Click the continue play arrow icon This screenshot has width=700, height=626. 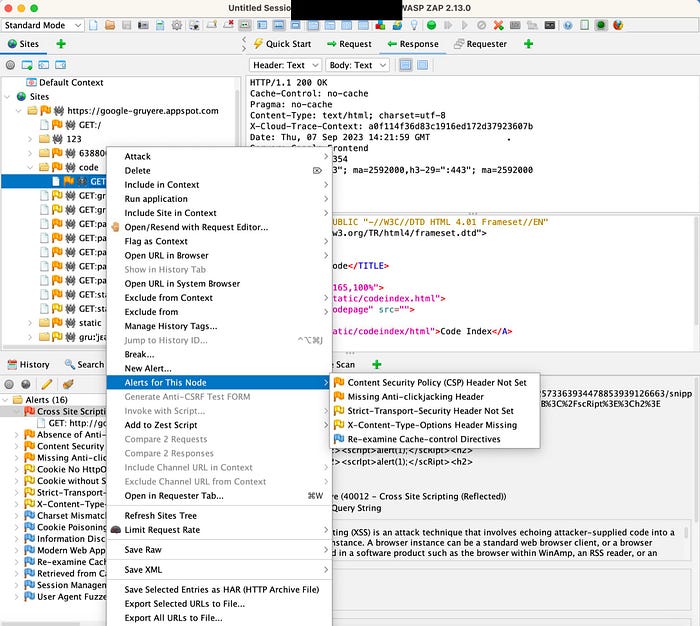(465, 25)
